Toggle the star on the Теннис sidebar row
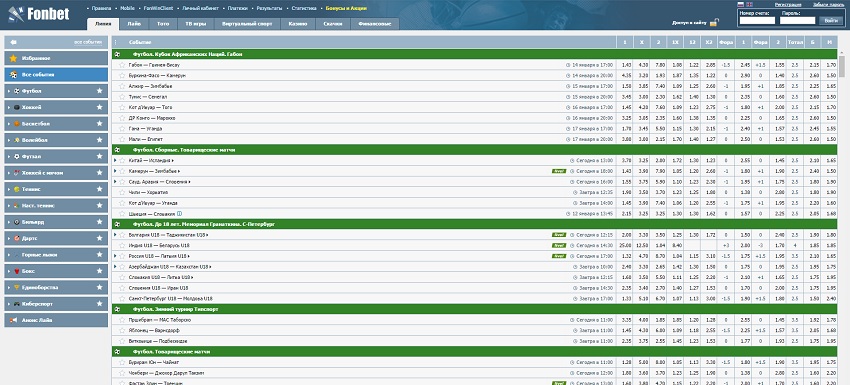Viewport: 850px width, 385px height. (x=99, y=189)
